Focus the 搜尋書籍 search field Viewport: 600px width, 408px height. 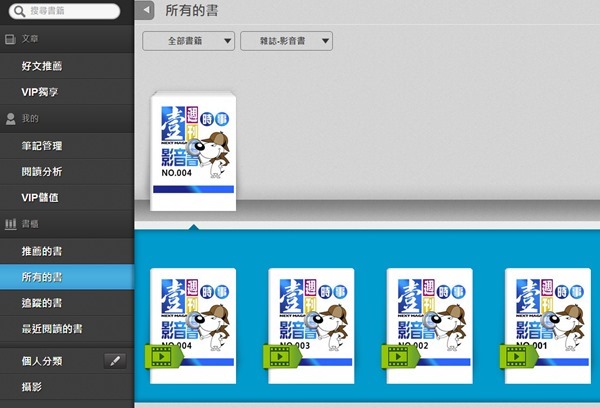pos(64,11)
